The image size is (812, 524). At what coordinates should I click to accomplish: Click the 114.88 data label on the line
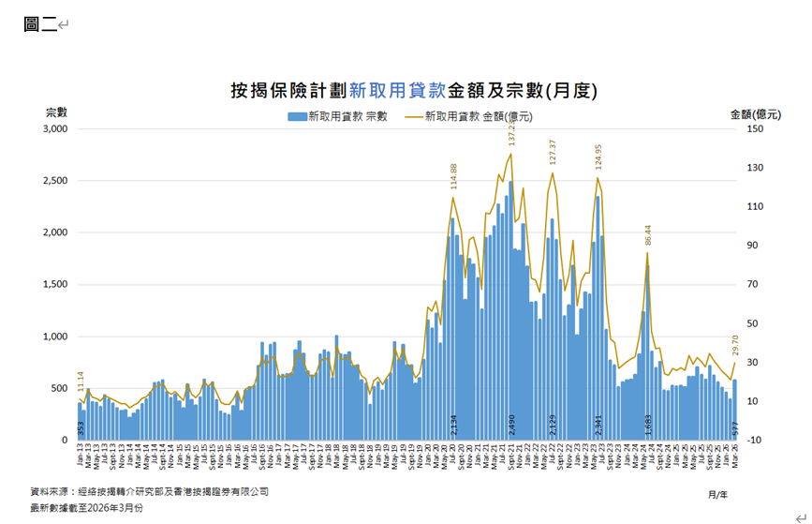(x=454, y=180)
